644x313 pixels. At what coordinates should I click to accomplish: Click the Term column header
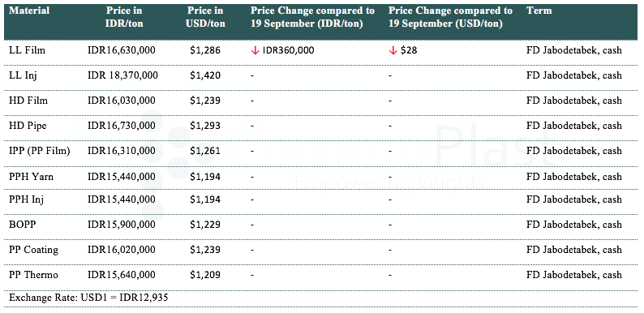(539, 11)
